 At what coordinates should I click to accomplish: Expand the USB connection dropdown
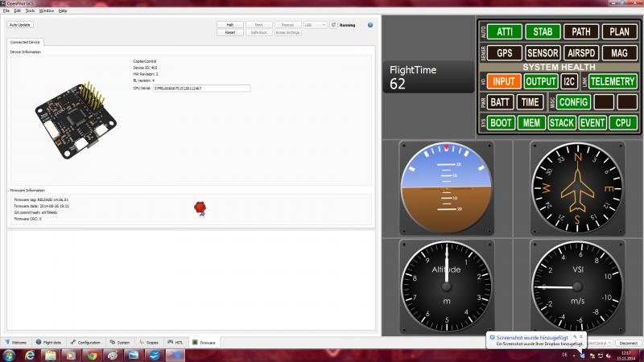tap(315, 25)
